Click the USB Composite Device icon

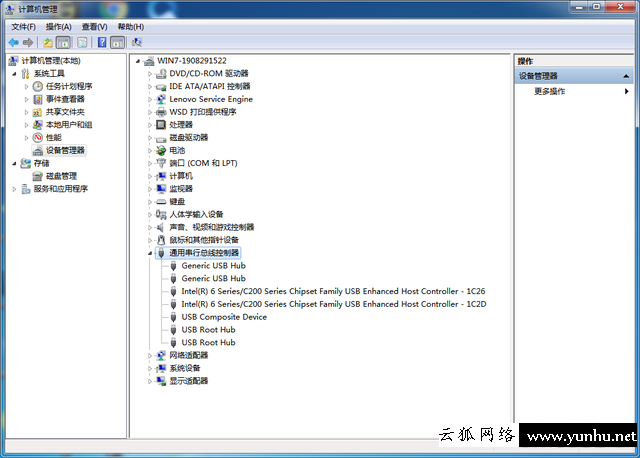173,317
